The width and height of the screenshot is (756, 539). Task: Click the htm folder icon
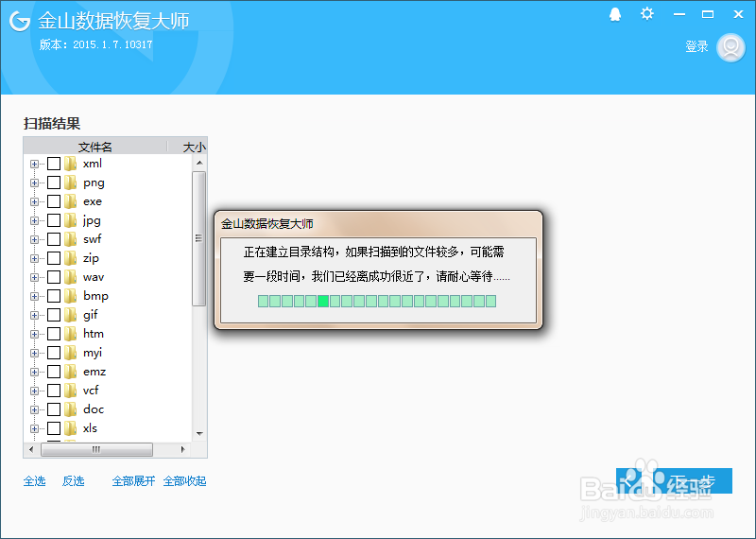[70, 334]
